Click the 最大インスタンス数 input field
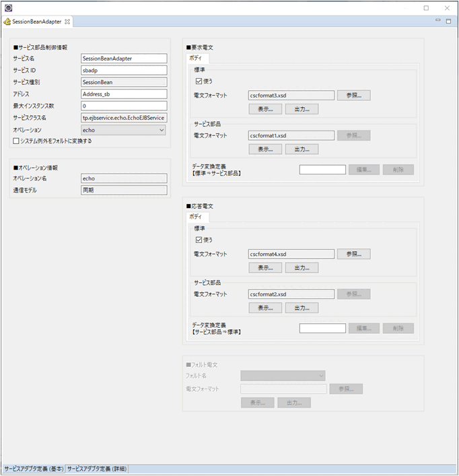 (123, 106)
